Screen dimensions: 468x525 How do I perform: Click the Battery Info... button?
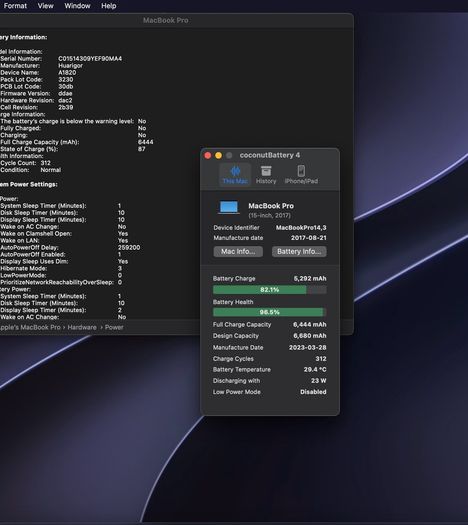[x=299, y=251]
